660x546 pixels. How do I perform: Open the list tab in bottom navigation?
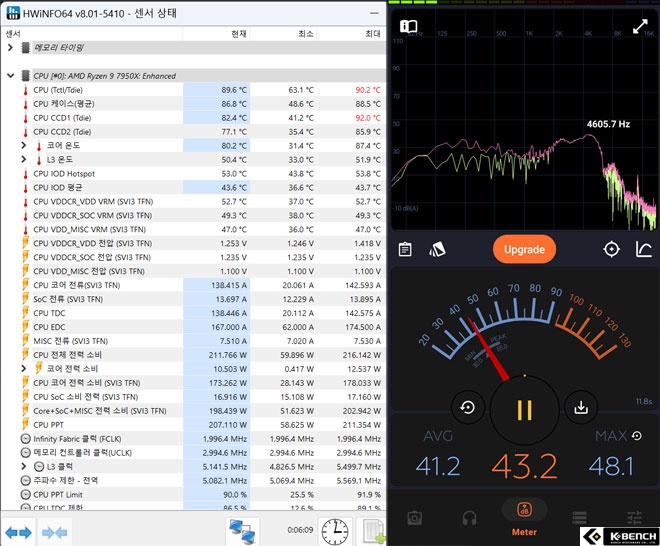(x=579, y=518)
